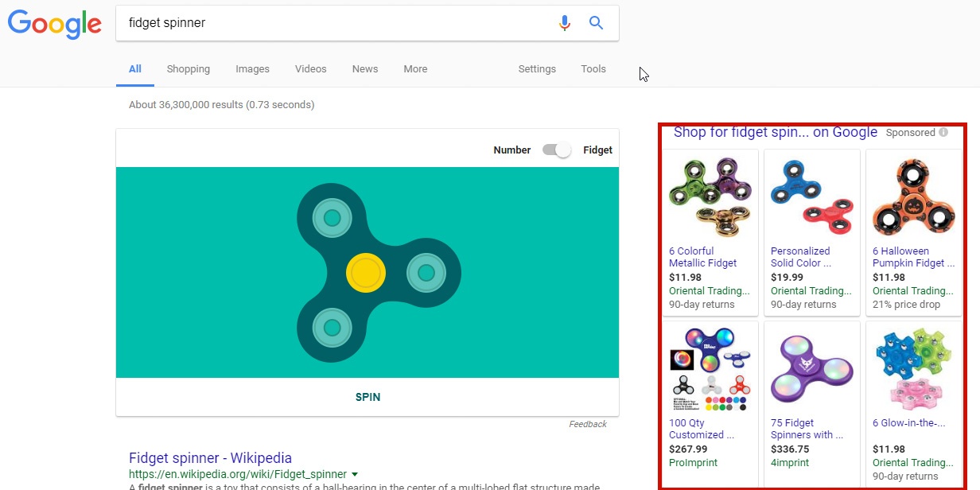Viewport: 980px width, 490px height.
Task: Open the 100 Qty Customized listing
Action: click(x=702, y=429)
